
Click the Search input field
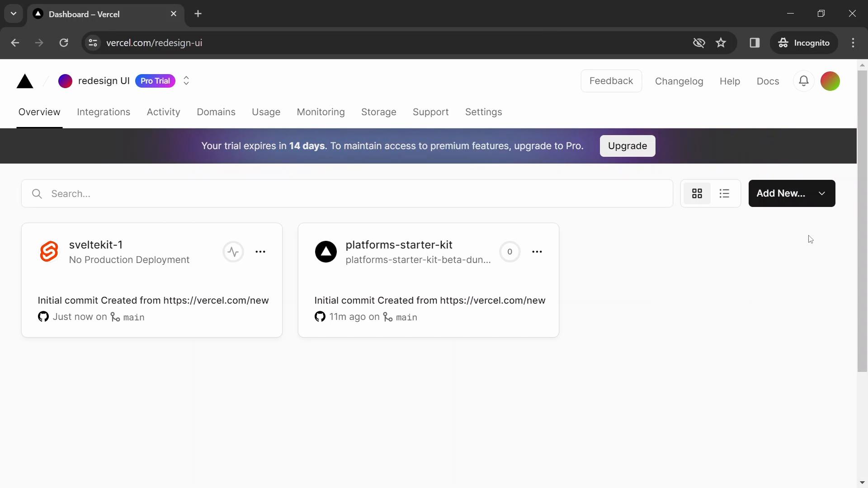(x=348, y=193)
